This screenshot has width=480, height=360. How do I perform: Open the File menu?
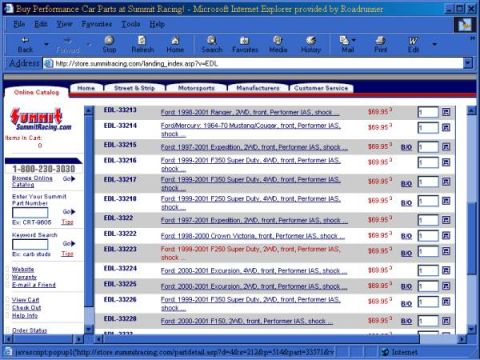pos(19,24)
